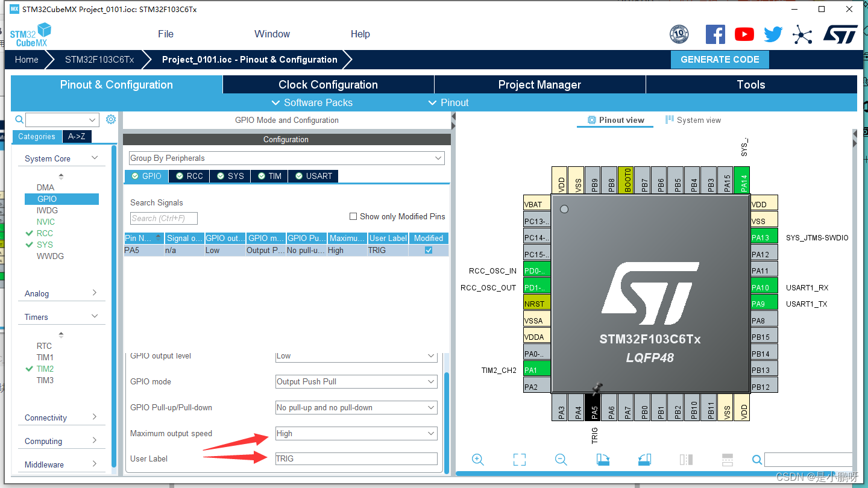
Task: Select DMA under System Core
Action: pos(45,187)
